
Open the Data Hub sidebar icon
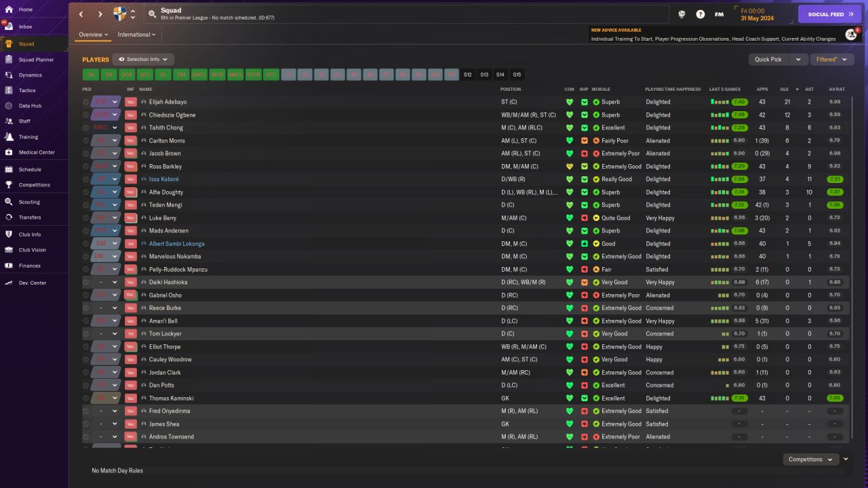[x=8, y=106]
